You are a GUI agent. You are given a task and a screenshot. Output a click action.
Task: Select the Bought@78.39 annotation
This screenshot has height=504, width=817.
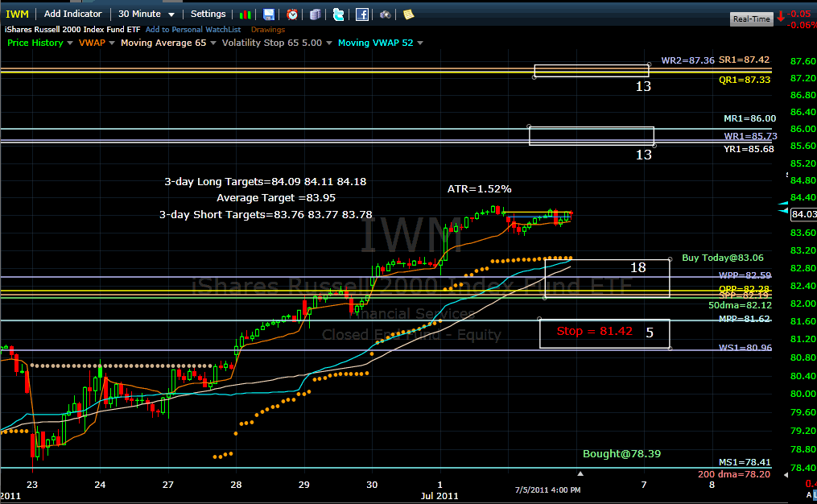[x=621, y=453]
